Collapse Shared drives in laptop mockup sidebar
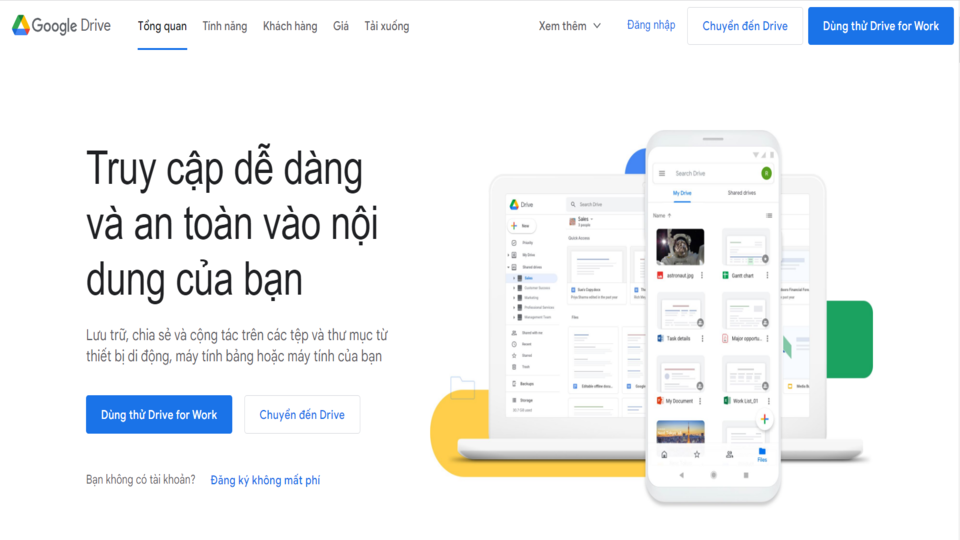 (508, 267)
